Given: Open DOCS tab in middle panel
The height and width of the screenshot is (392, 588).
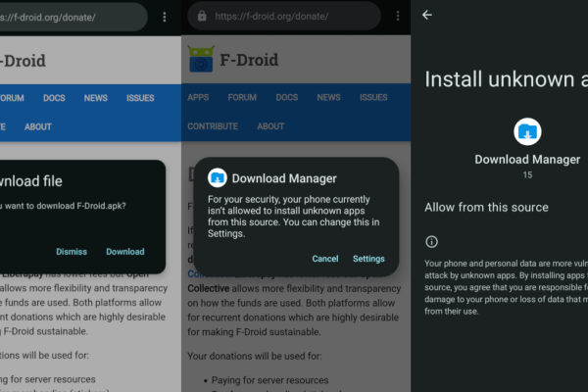Looking at the screenshot, I should click(x=287, y=98).
